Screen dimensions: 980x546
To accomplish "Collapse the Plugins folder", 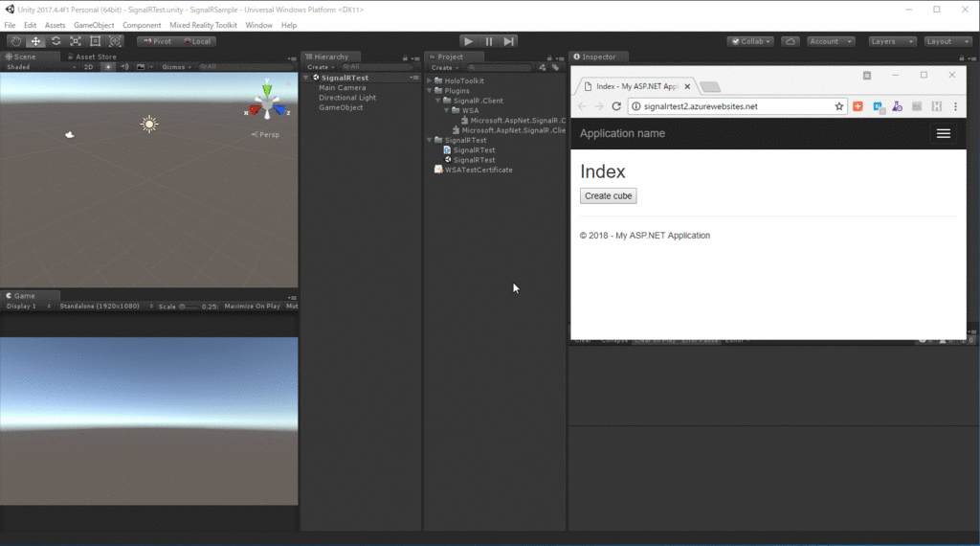I will coord(430,91).
